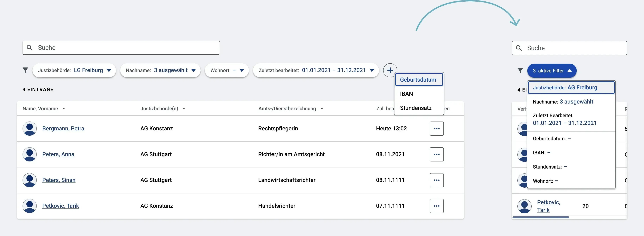Screen dimensions: 644x236
Task: Click Peters, Sinan's avatar icon
Action: pyautogui.click(x=29, y=180)
